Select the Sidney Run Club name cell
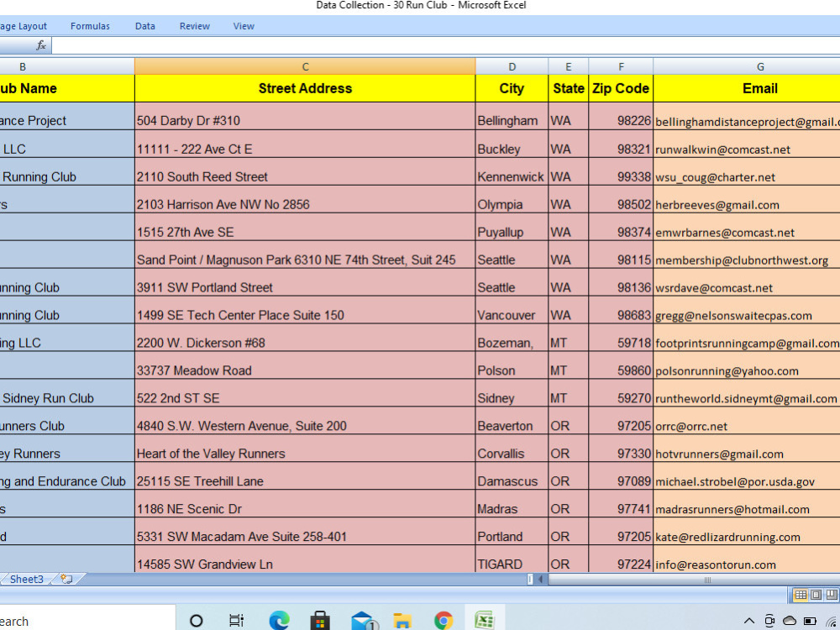 (67, 393)
